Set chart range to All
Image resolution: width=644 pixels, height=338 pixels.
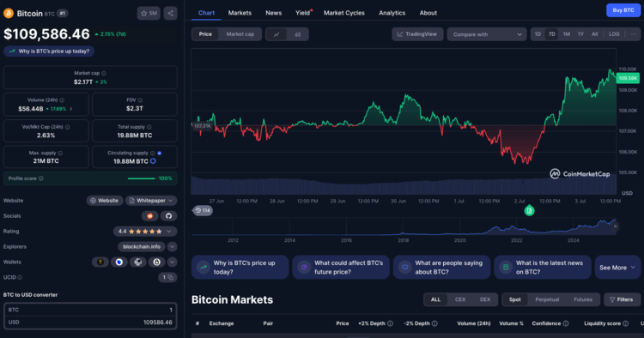(x=595, y=34)
